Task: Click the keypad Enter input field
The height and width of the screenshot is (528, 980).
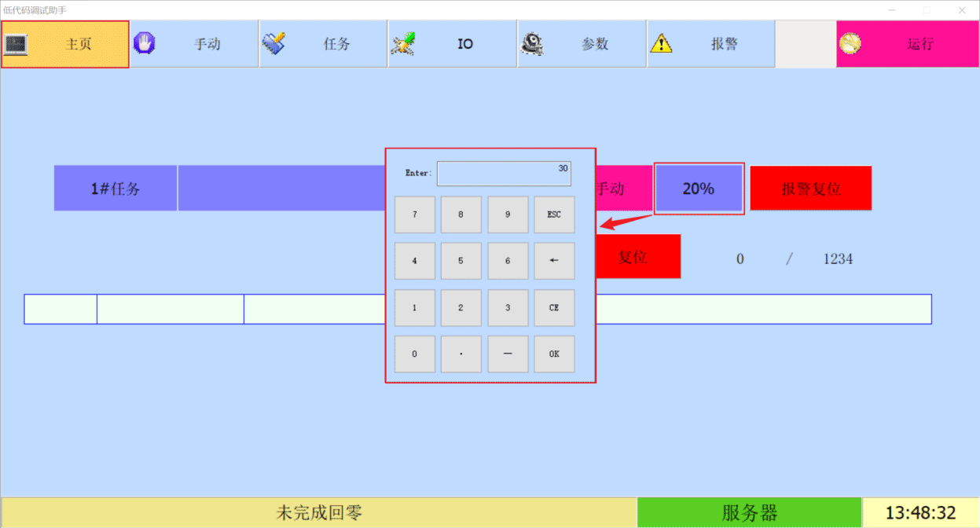Action: coord(504,174)
